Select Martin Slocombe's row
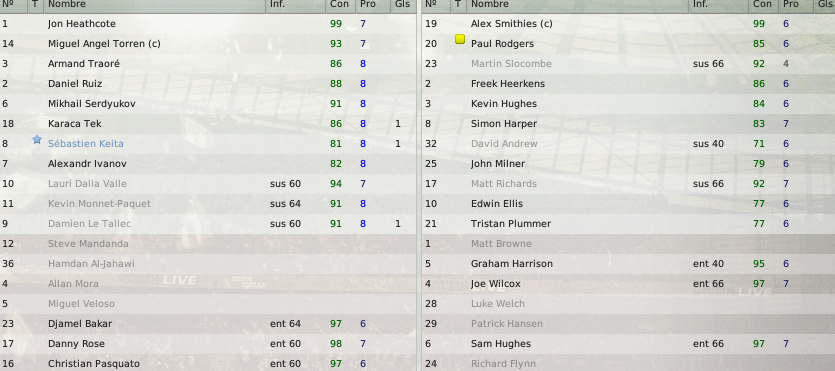Image resolution: width=835 pixels, height=371 pixels. (628, 64)
